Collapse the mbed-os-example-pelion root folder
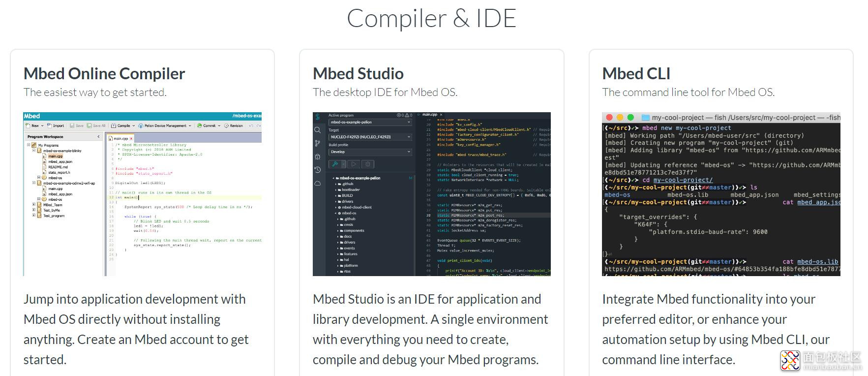 point(333,178)
